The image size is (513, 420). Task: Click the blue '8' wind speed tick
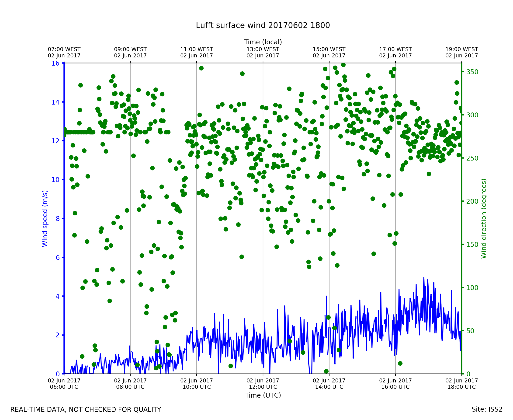coord(58,219)
